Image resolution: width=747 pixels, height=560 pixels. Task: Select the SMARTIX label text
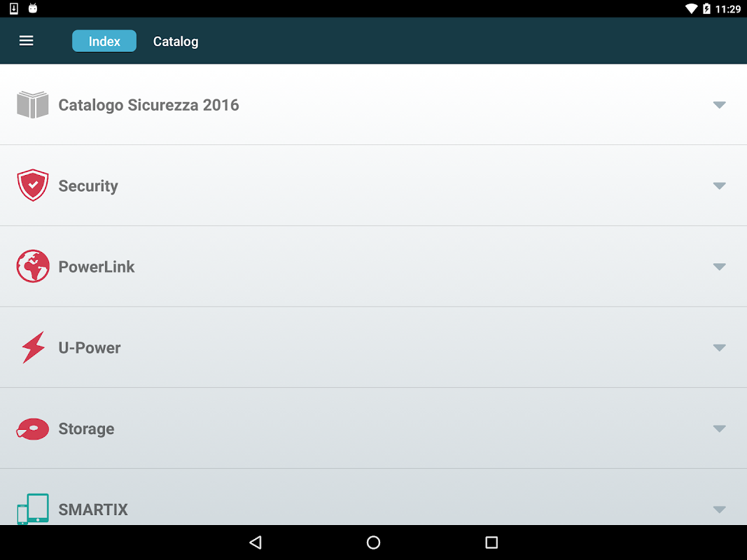[93, 510]
